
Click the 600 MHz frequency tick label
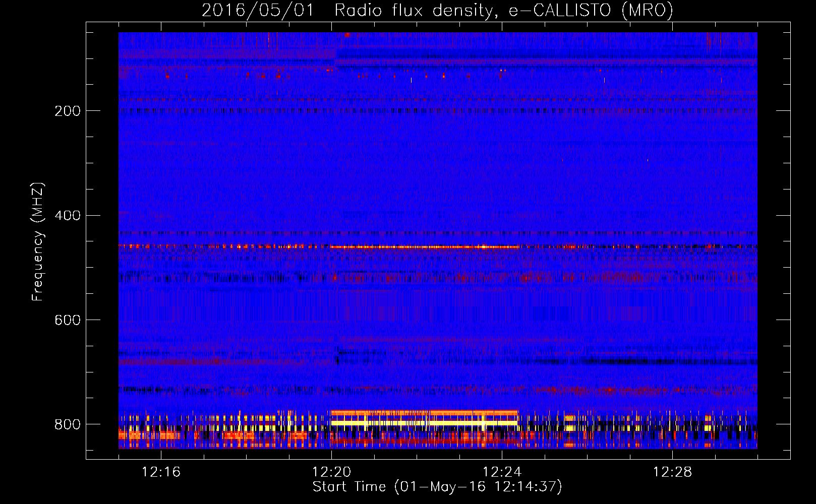point(68,321)
